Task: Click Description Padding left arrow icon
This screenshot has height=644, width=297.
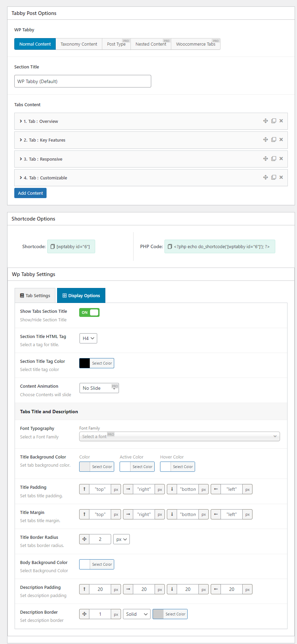Action: click(x=216, y=589)
